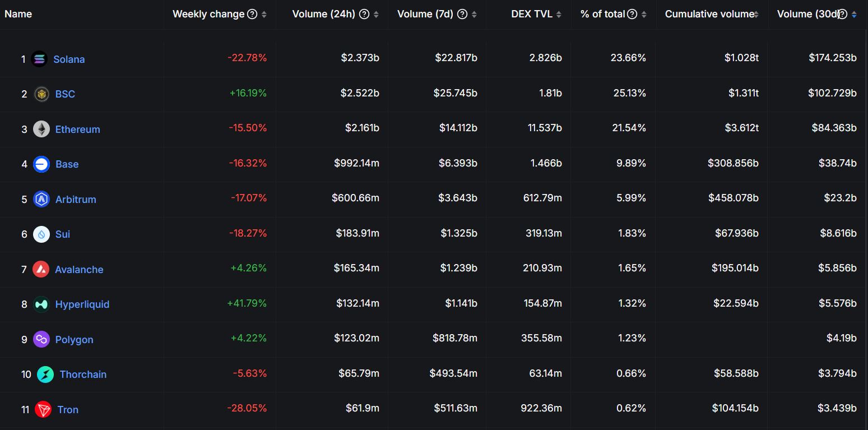
Task: Click the Weekly change column header text
Action: tap(208, 14)
